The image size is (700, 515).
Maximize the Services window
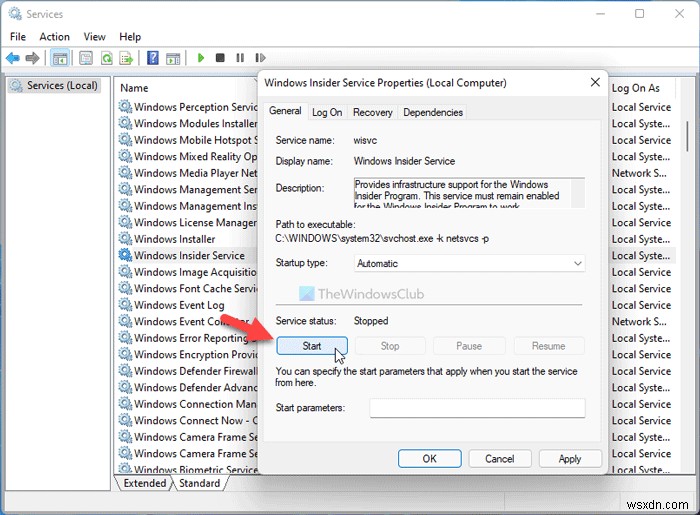pyautogui.click(x=640, y=14)
